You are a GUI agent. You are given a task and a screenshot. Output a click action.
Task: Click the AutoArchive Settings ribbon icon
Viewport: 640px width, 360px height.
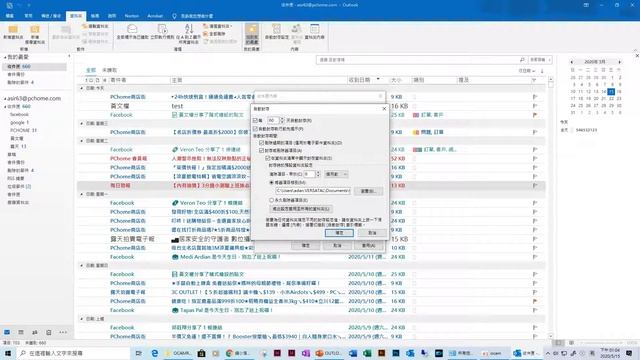276,29
